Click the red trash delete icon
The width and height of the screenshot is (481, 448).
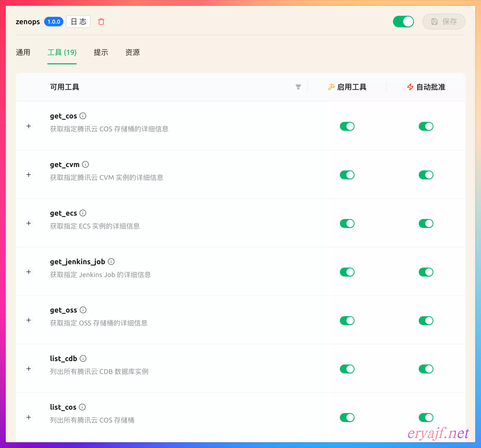[101, 22]
